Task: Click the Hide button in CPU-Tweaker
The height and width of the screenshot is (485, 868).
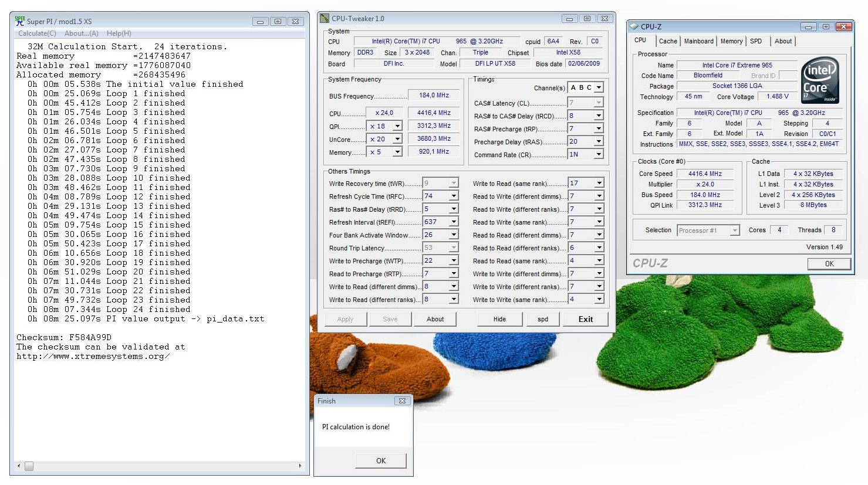Action: click(499, 319)
